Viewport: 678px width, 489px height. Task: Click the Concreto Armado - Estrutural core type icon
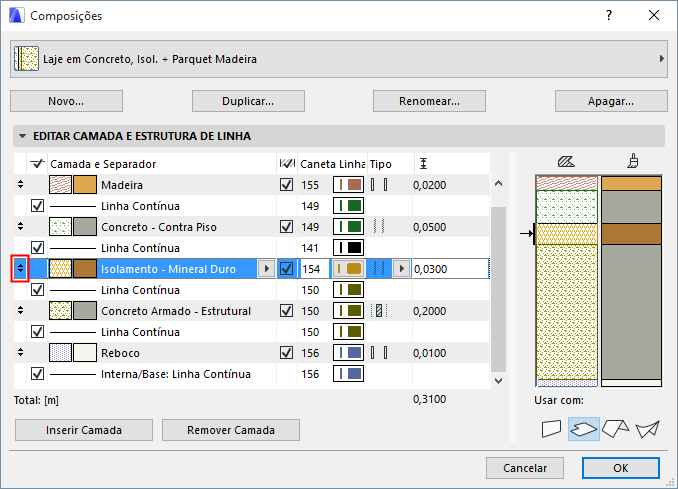[x=379, y=310]
